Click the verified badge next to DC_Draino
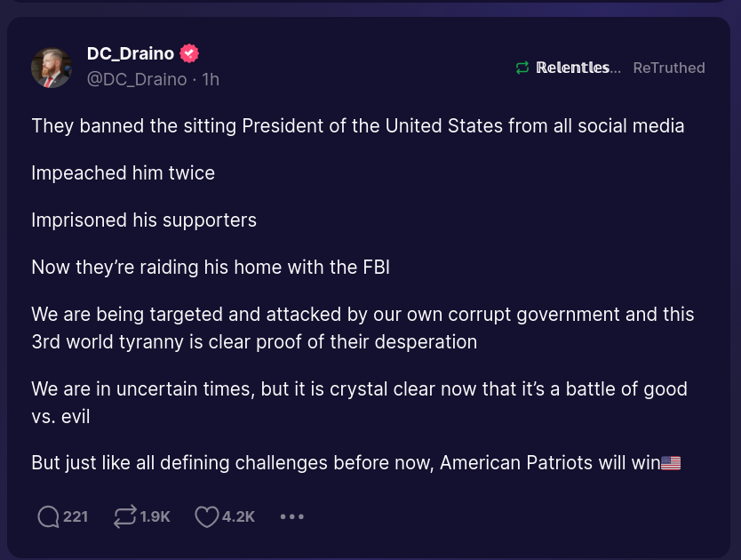The height and width of the screenshot is (560, 741). 189,53
